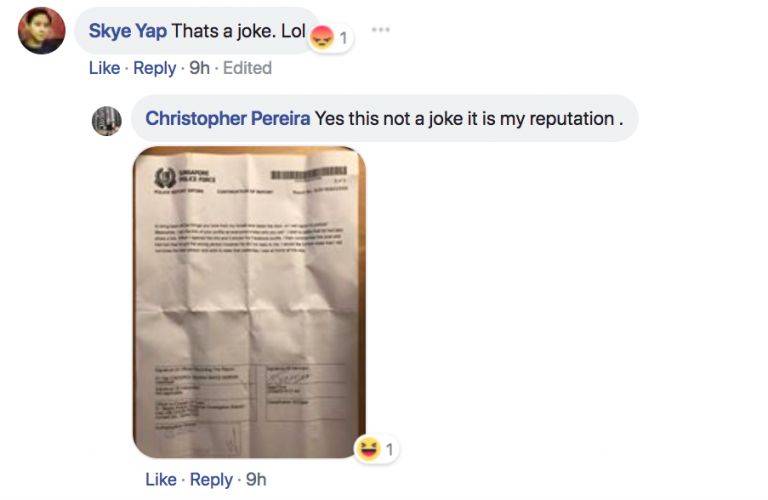Reply to Christopher Pereira's comment
Viewport: 768px width, 500px height.
coord(211,479)
